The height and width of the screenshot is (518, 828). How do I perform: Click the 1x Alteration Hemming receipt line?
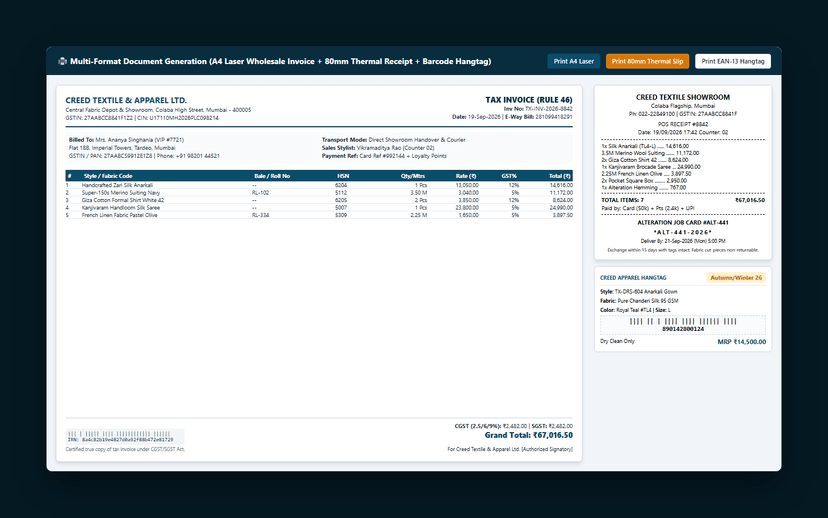click(x=644, y=187)
